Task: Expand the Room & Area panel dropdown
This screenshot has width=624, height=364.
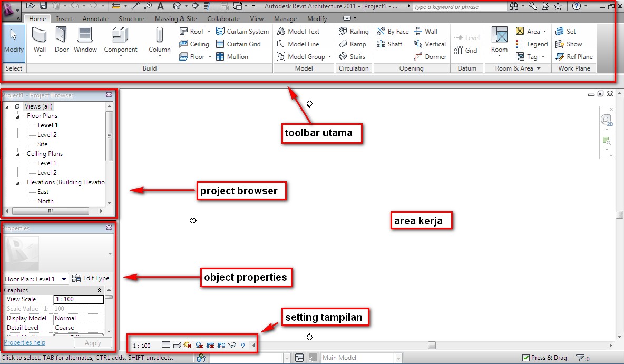Action: tap(539, 68)
